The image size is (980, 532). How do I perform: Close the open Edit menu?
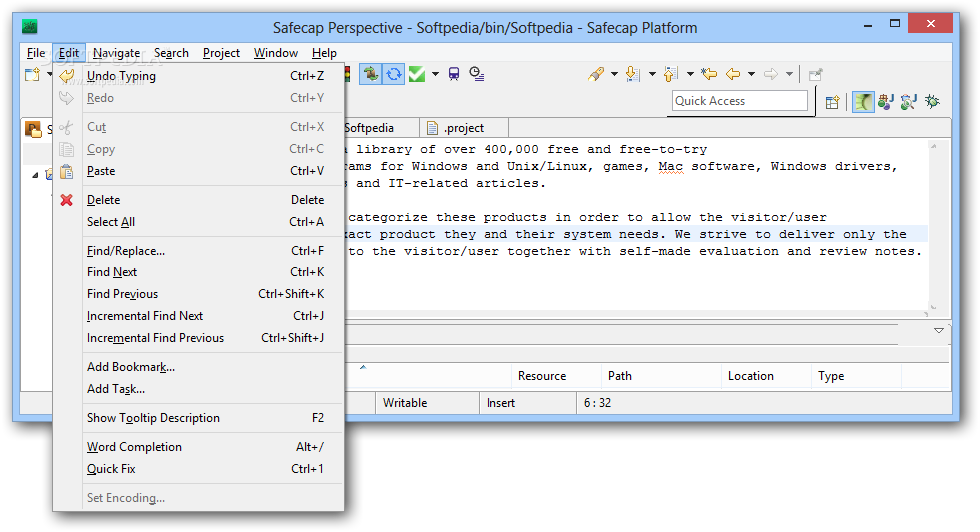(69, 53)
